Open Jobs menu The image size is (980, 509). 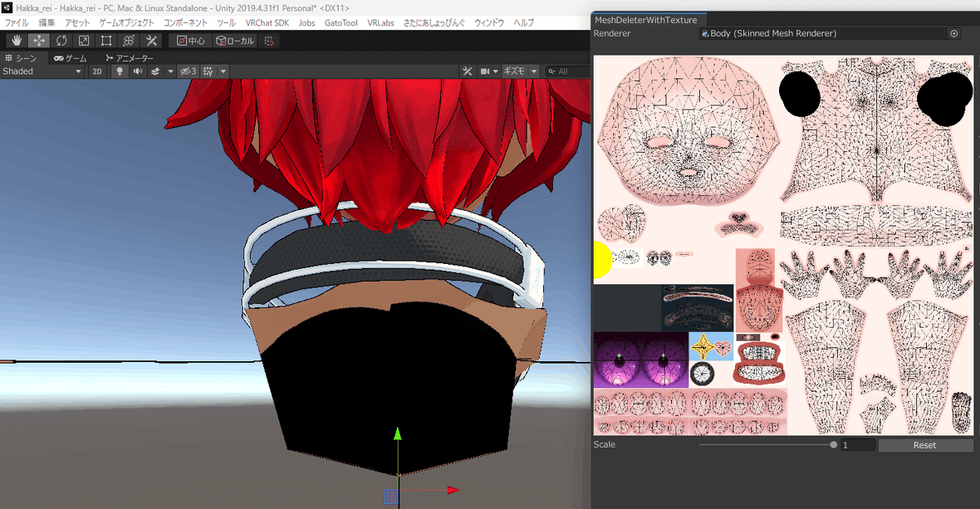(x=307, y=23)
